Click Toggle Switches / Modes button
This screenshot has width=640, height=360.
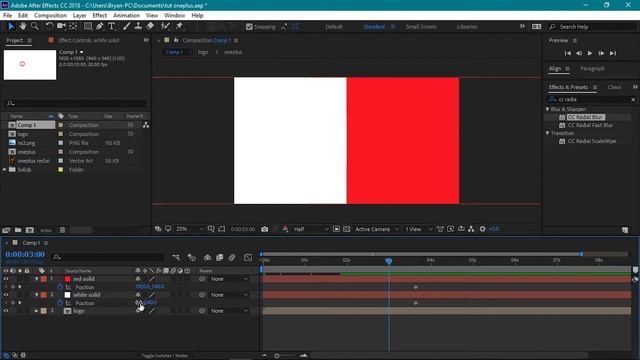click(164, 356)
